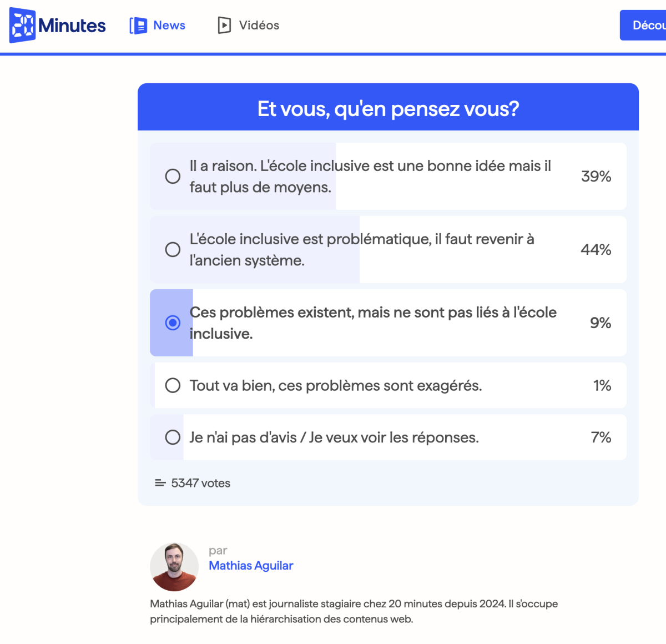Select the "Je n'ai pas d'avis" radio
Screen dimensions: 666x644
(x=173, y=437)
